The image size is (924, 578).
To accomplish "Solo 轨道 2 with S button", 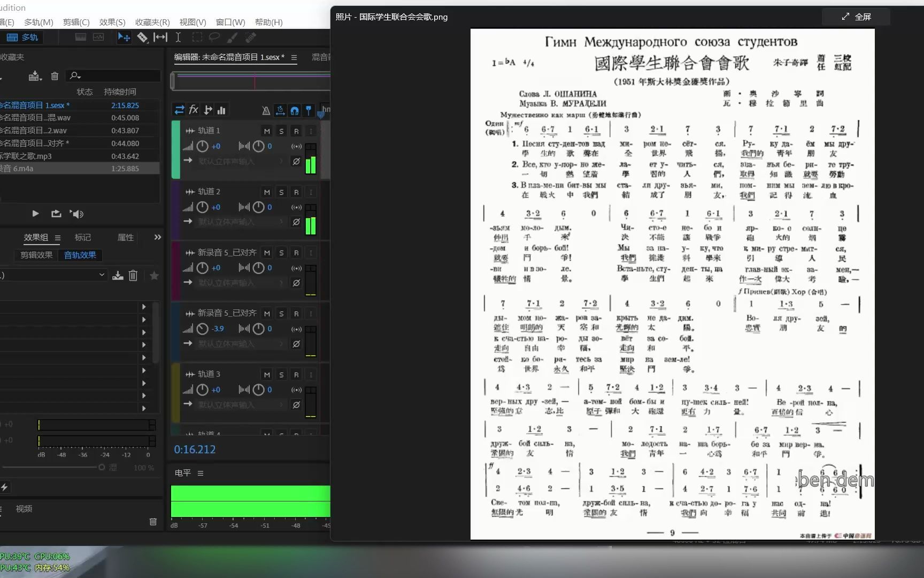I will 281,192.
